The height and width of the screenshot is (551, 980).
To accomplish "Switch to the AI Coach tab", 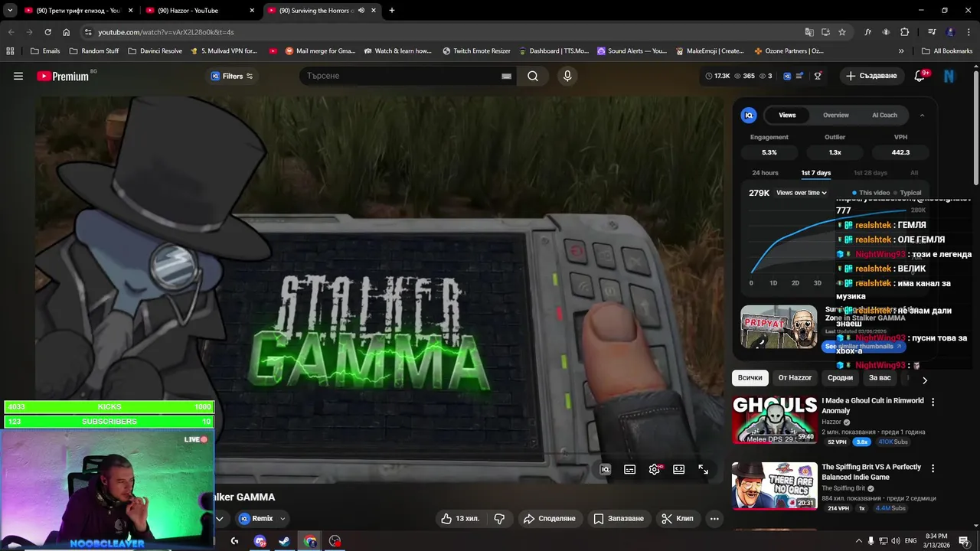I will 884,115.
